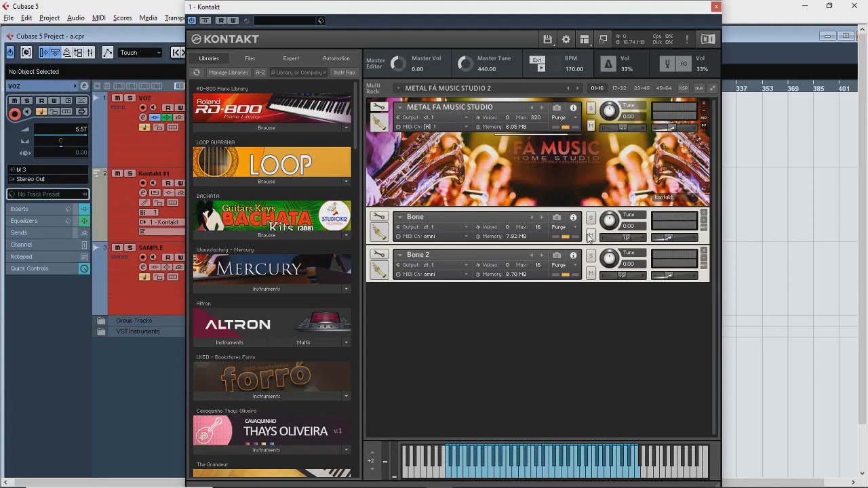Click pan slider on Bone 2
Screen dimensions: 868x488
[623, 275]
